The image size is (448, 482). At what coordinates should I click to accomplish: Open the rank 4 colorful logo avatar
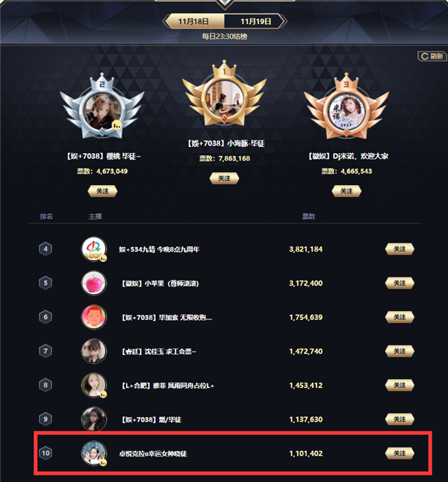[x=94, y=249]
